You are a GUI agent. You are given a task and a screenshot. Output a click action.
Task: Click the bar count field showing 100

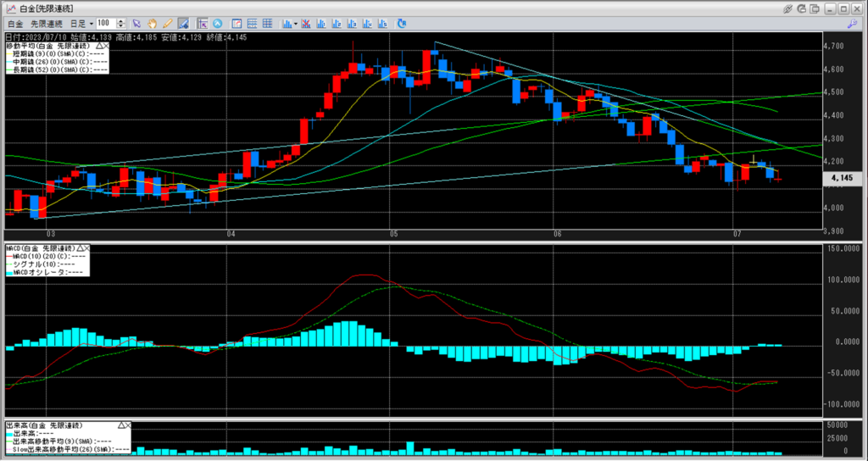coord(105,23)
